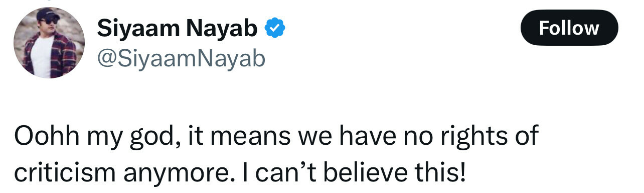Click the blue verified checkmark badge
Screen dimensions: 644x193
coord(274,29)
